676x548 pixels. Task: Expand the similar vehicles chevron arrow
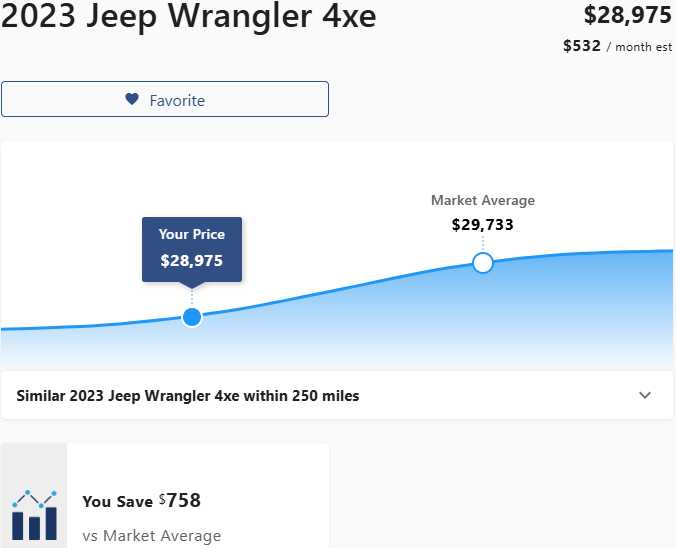pyautogui.click(x=645, y=395)
